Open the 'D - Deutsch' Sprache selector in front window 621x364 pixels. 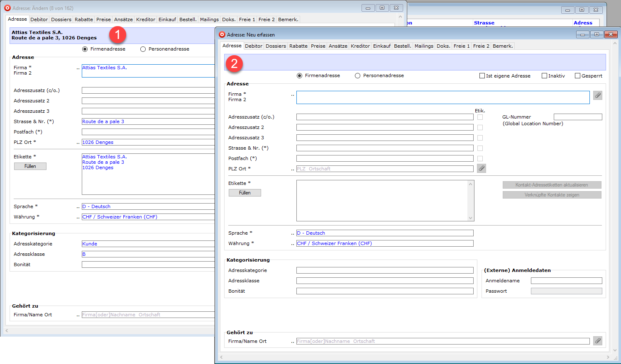pos(384,233)
